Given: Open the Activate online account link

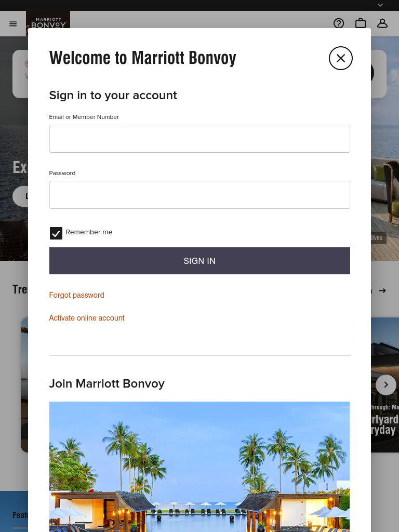Looking at the screenshot, I should (87, 318).
